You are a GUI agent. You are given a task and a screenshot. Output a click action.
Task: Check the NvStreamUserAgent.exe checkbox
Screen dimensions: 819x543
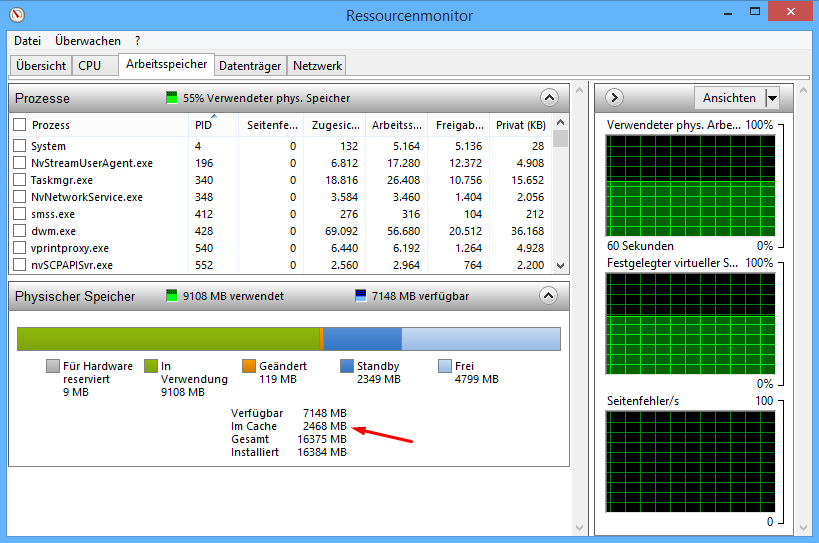tap(19, 163)
